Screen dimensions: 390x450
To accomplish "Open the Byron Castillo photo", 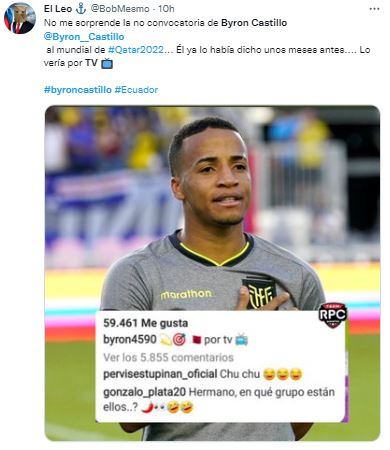I will 212,273.
